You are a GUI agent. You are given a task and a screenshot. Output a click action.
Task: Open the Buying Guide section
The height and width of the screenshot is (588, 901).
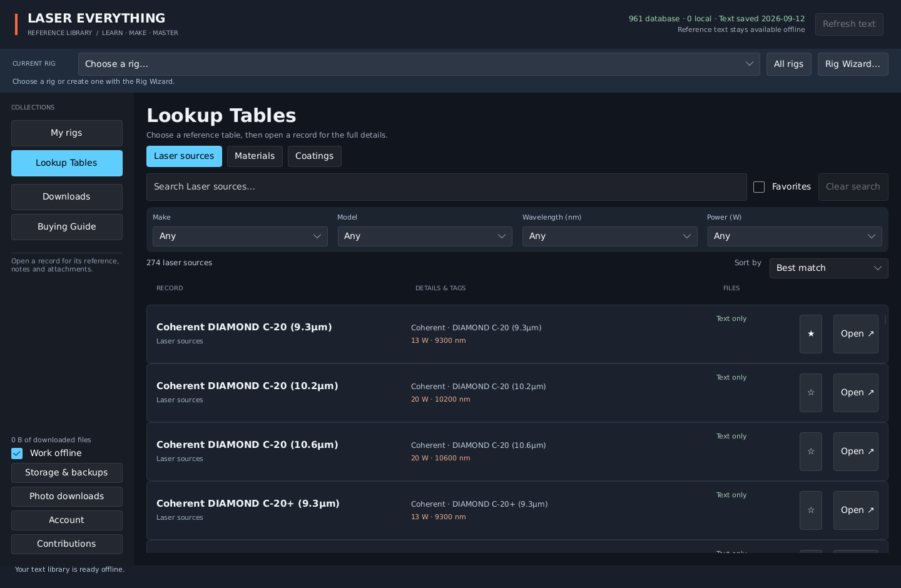pyautogui.click(x=67, y=227)
